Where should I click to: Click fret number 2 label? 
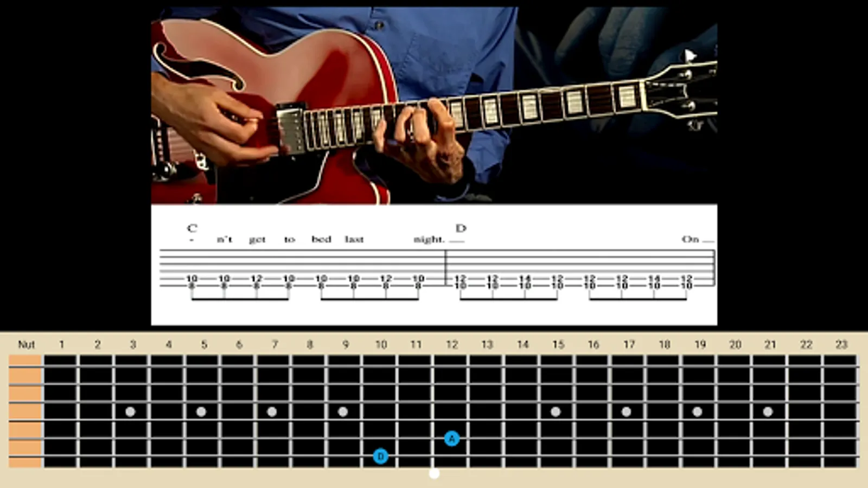click(97, 344)
